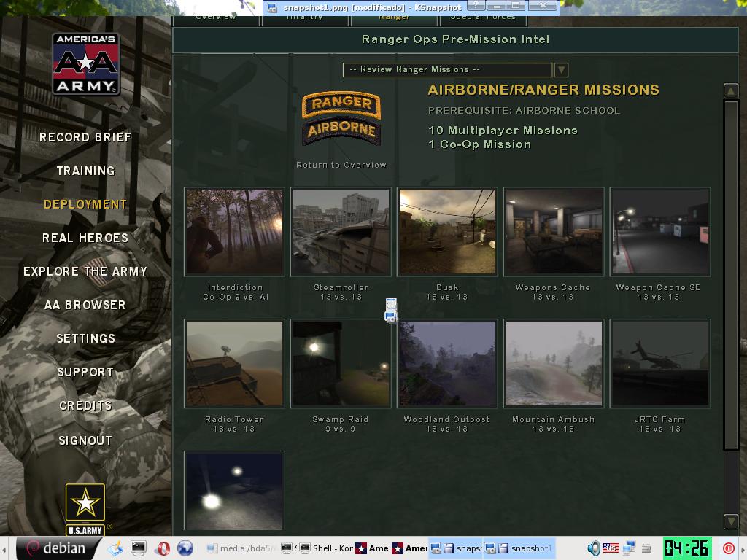Click the '10 Multiplayer Missions' text
Image resolution: width=747 pixels, height=560 pixels.
(x=503, y=131)
